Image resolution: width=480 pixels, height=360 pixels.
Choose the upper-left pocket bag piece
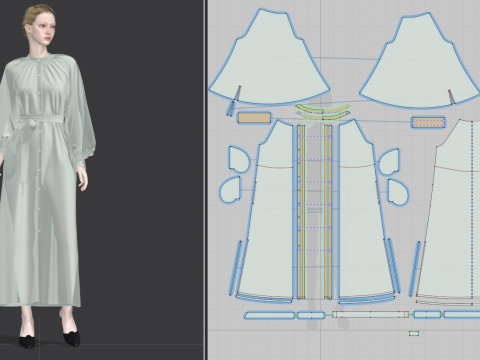point(239,159)
